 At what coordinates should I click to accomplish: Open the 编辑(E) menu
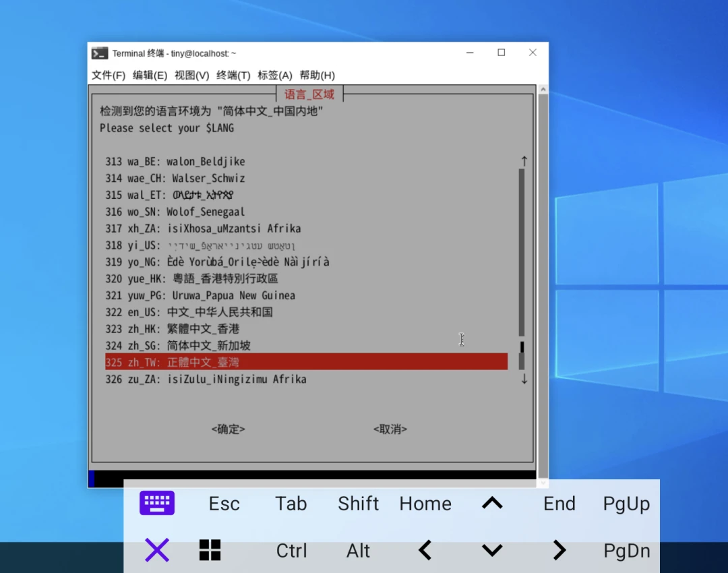pyautogui.click(x=150, y=75)
